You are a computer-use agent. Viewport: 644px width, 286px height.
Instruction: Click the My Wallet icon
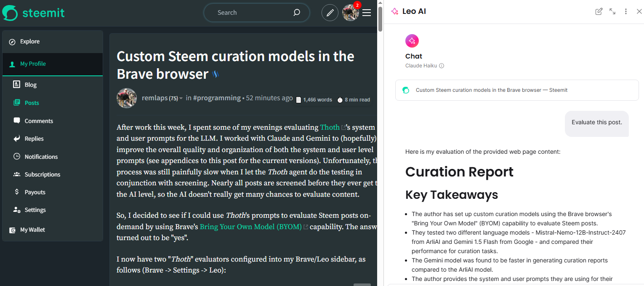click(x=12, y=230)
